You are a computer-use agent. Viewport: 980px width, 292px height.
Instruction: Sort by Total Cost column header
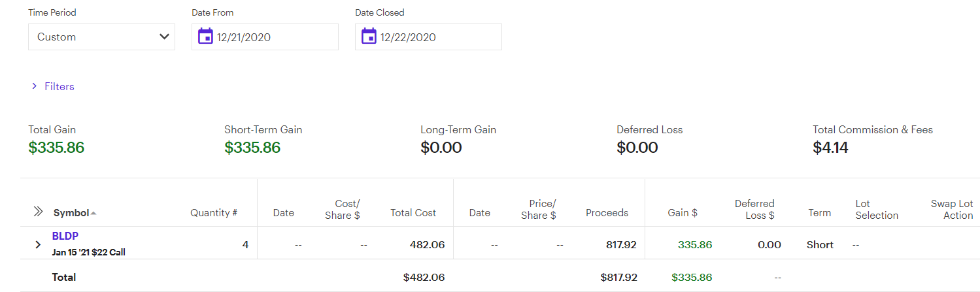tap(413, 213)
